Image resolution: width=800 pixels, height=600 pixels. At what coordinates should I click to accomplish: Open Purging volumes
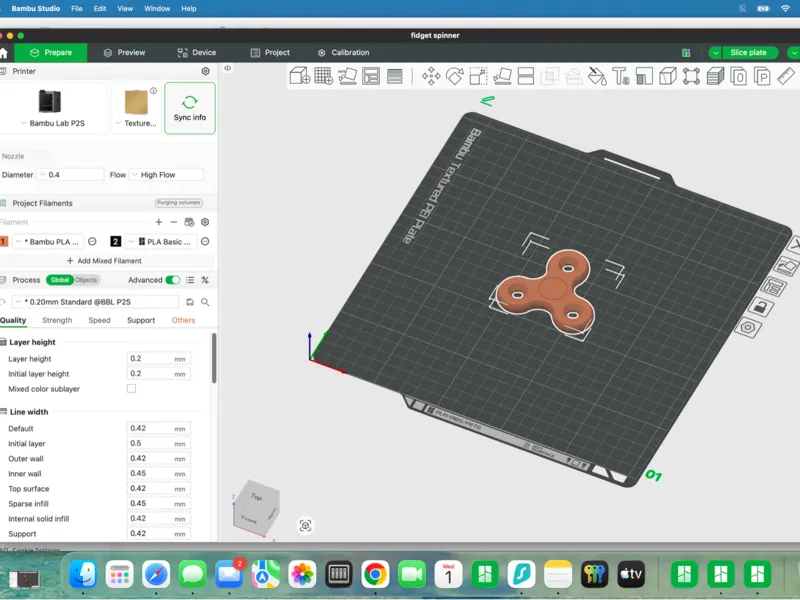(x=179, y=203)
